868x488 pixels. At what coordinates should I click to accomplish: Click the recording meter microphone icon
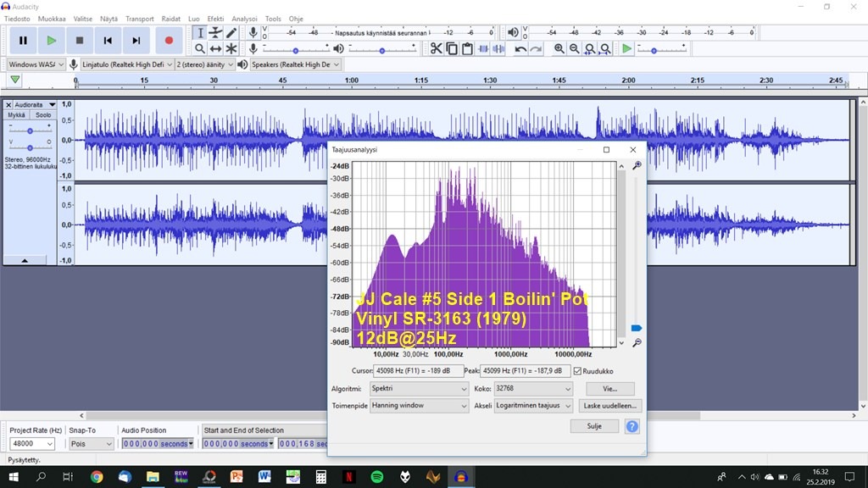click(253, 33)
